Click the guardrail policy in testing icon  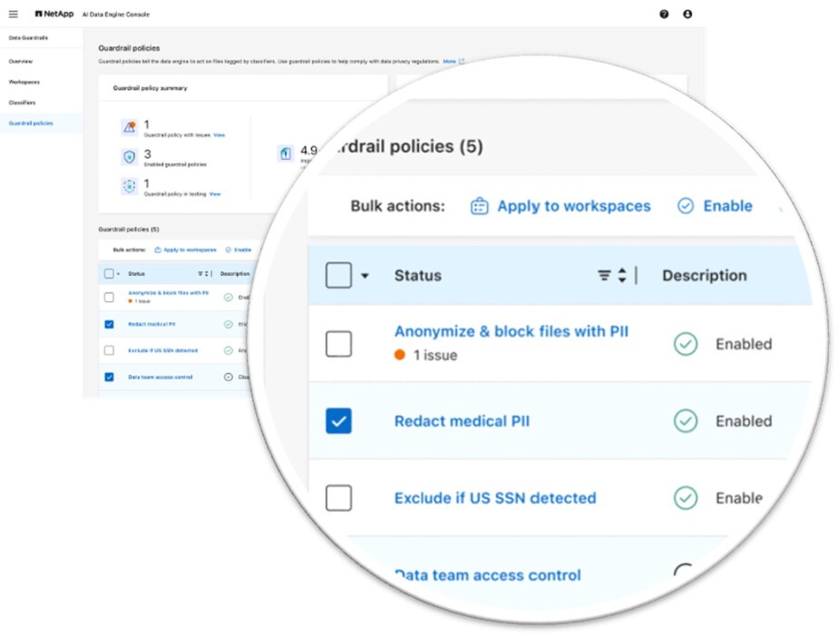pyautogui.click(x=129, y=186)
